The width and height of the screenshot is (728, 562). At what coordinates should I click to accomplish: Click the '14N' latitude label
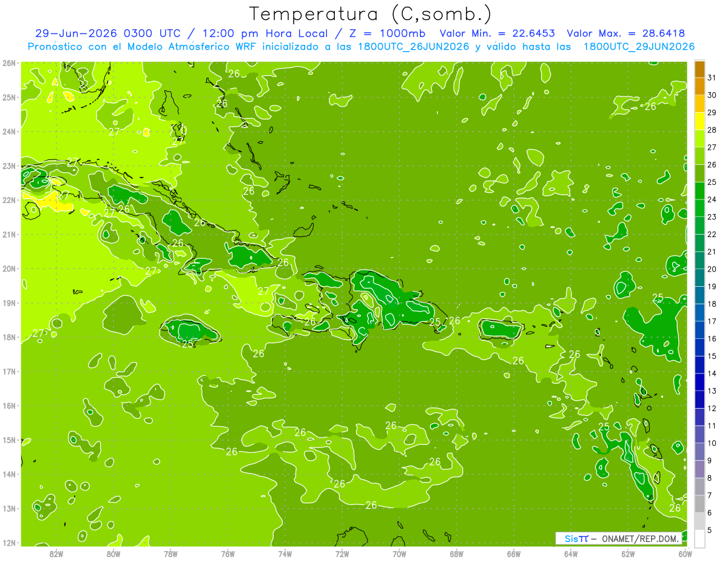coord(9,474)
